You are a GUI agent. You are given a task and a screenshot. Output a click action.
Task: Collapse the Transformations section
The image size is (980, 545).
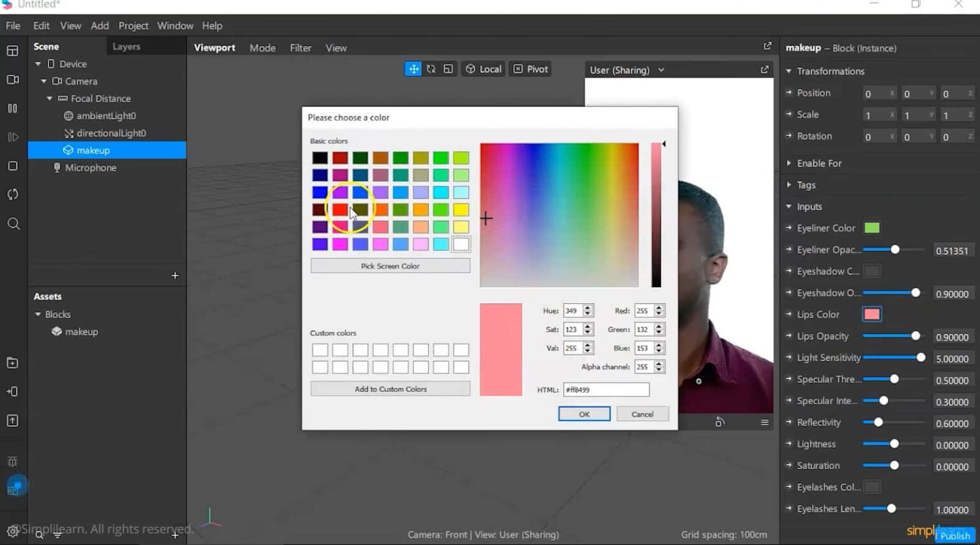click(789, 71)
